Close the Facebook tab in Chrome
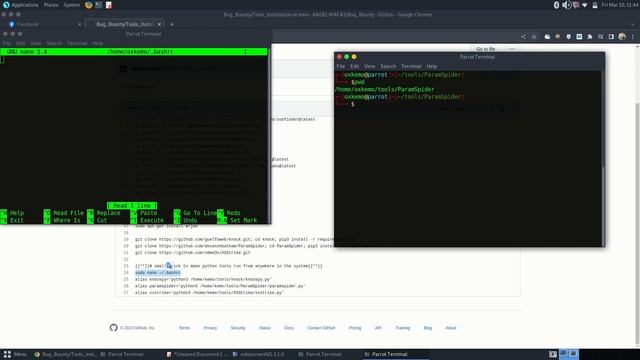This screenshot has width=640, height=360. click(79, 24)
